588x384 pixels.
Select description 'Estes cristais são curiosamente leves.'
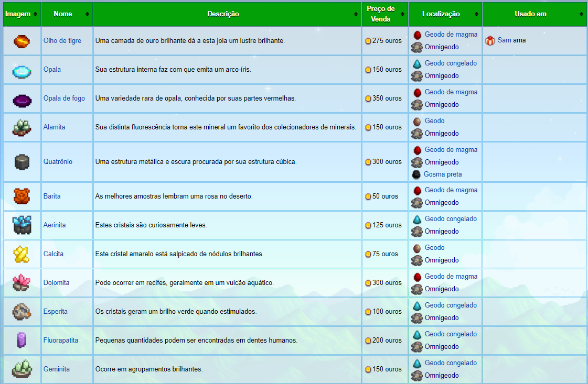pyautogui.click(x=151, y=225)
